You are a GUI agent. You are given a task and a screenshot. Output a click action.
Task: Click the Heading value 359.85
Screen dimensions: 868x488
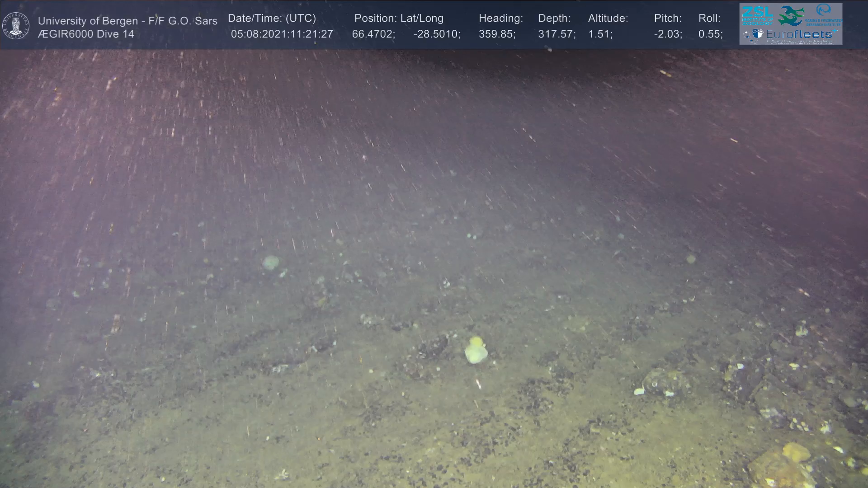pos(496,34)
